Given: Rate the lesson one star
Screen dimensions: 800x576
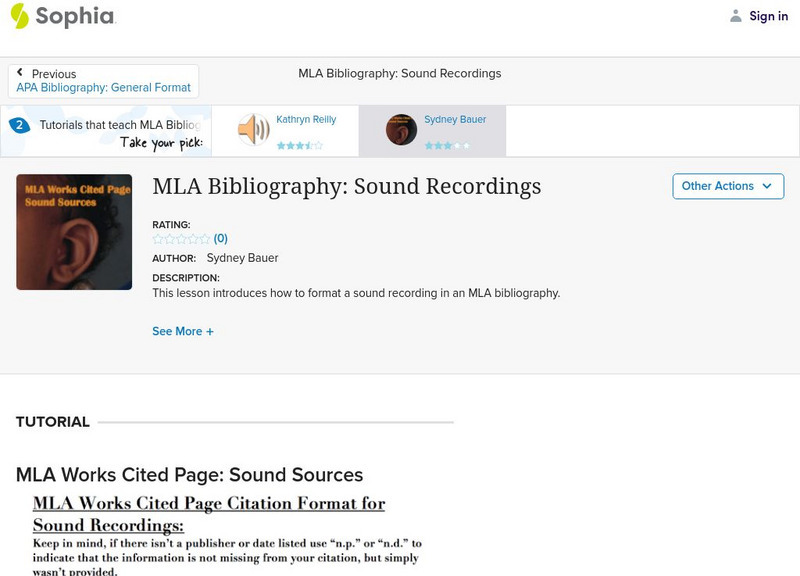Looking at the screenshot, I should click(x=157, y=238).
